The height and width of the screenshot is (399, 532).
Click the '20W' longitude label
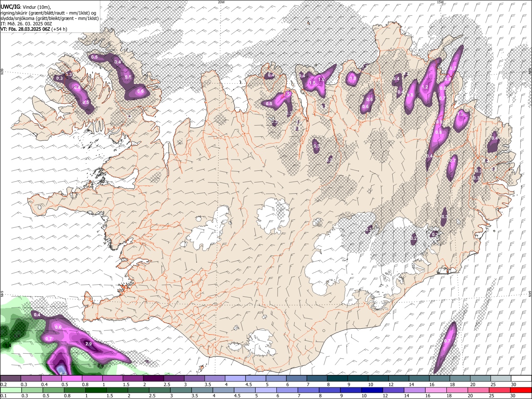[221, 2]
